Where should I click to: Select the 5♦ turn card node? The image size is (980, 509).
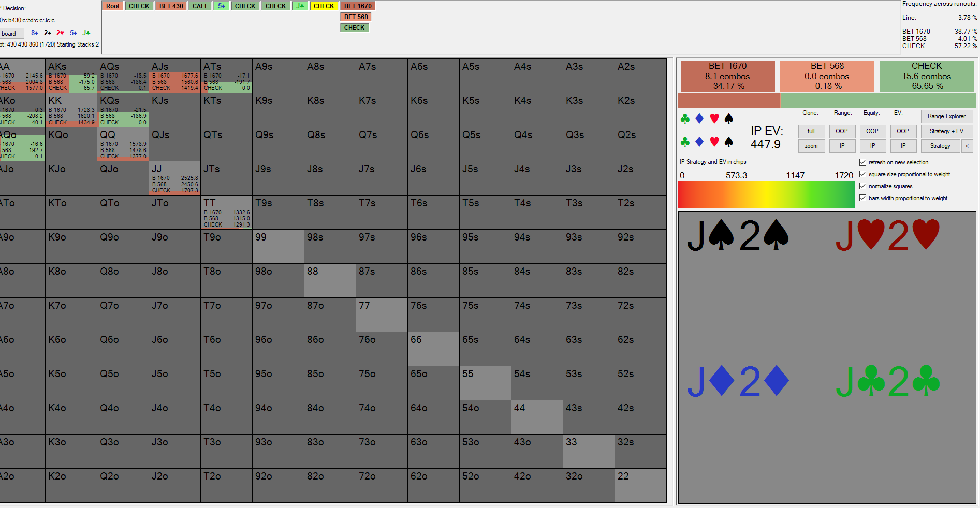pos(222,6)
